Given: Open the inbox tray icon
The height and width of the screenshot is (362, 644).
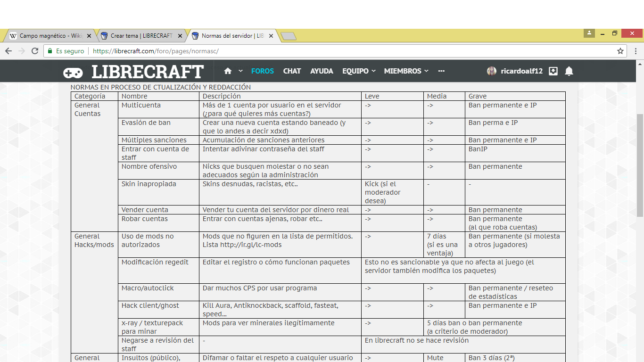Looking at the screenshot, I should [x=553, y=71].
